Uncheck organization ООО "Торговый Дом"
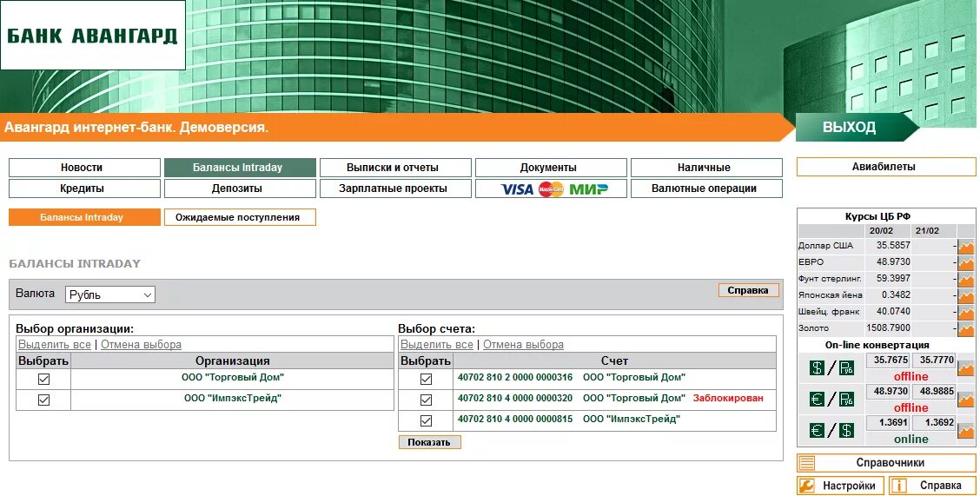 (43, 380)
